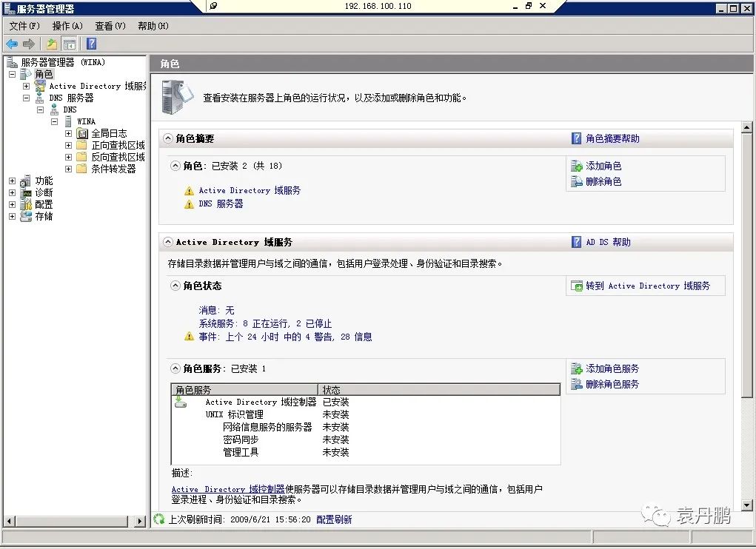Screen dimensions: 756x549
Task: Click the 正向查找区域 folder icon
Action: tap(82, 145)
